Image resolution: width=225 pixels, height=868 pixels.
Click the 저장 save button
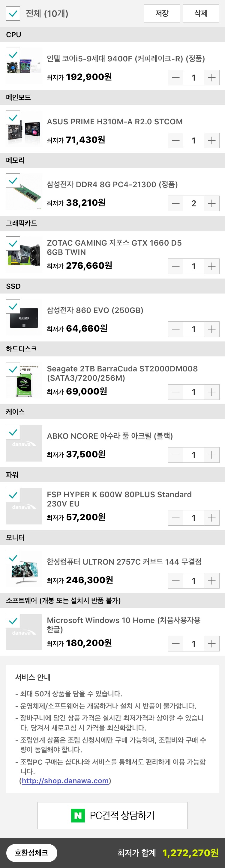point(162,13)
